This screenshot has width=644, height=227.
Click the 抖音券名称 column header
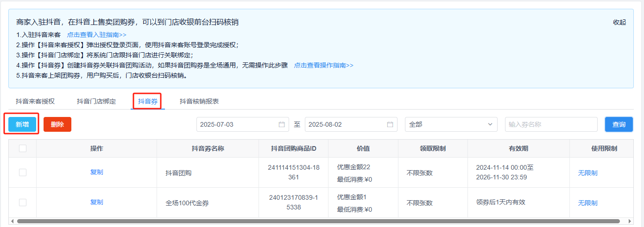(208, 148)
